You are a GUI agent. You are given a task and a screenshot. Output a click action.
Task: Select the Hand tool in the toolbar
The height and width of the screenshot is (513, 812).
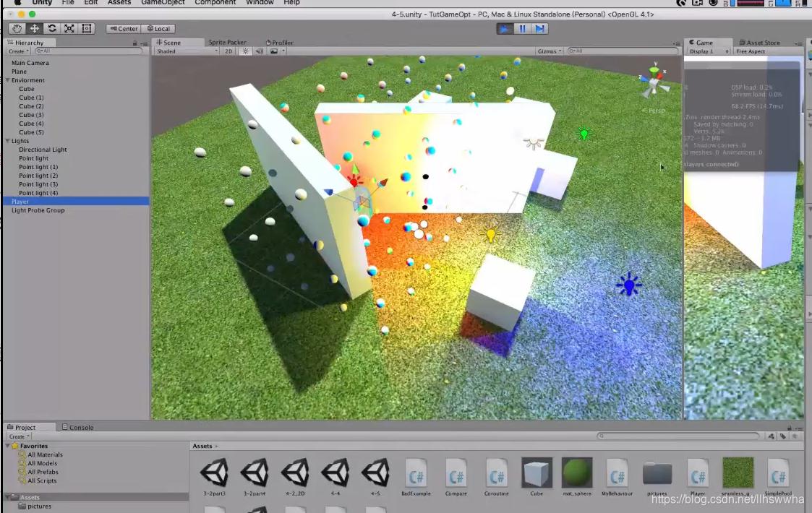pyautogui.click(x=17, y=28)
